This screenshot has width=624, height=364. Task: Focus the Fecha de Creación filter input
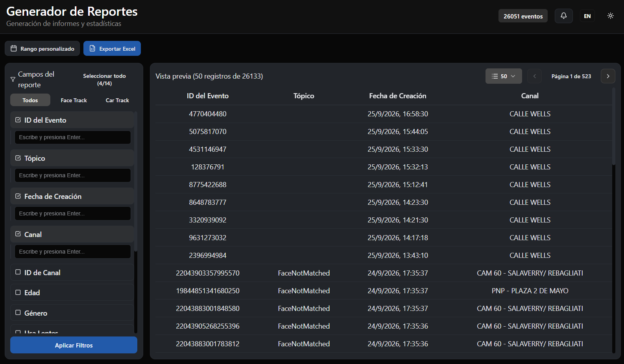(x=73, y=213)
